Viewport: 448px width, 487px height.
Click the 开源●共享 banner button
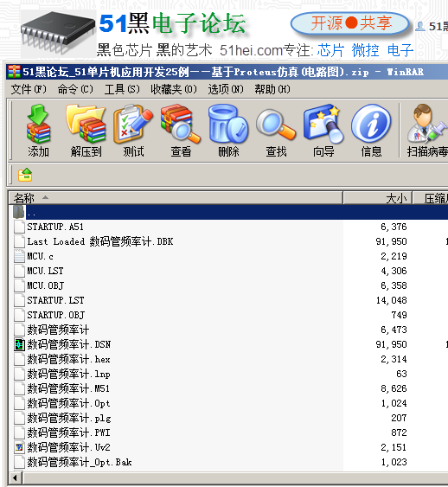click(350, 23)
